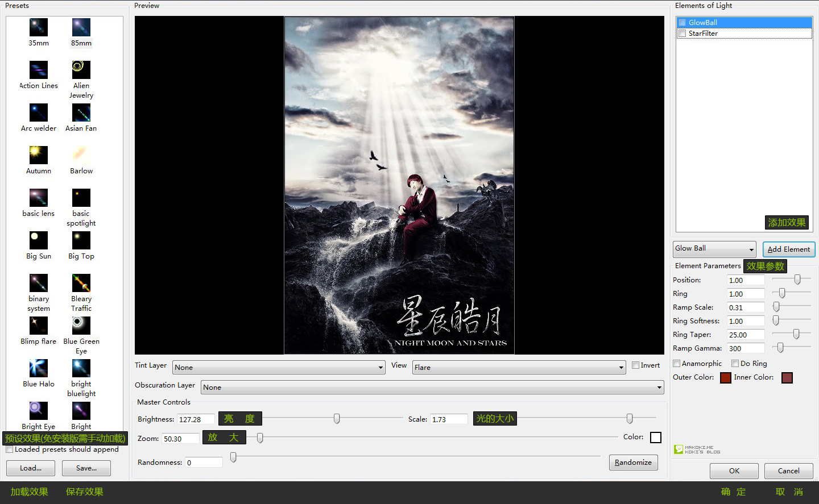Click the Ring Taper value field
This screenshot has height=504, width=819.
746,335
